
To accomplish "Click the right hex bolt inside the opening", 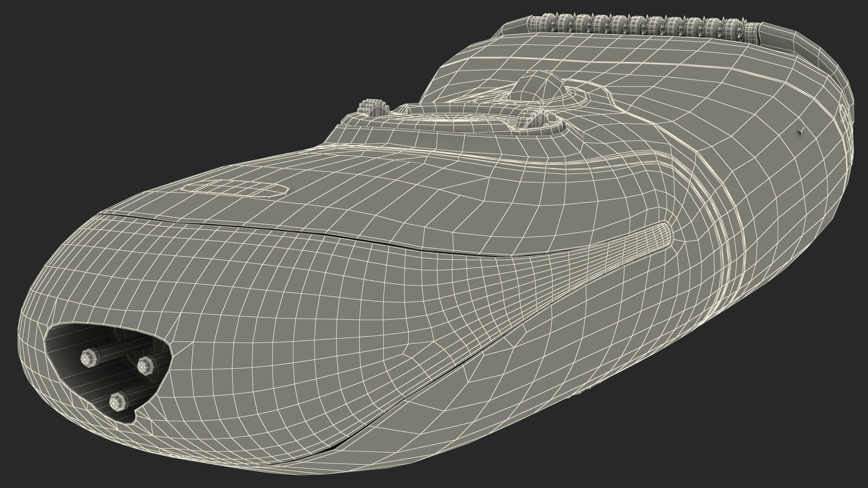I will pyautogui.click(x=146, y=364).
